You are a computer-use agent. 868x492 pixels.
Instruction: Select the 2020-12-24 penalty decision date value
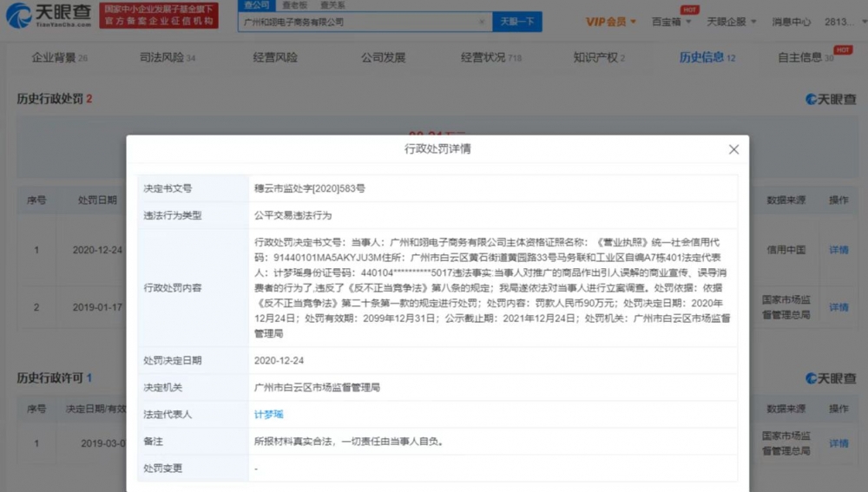point(279,361)
